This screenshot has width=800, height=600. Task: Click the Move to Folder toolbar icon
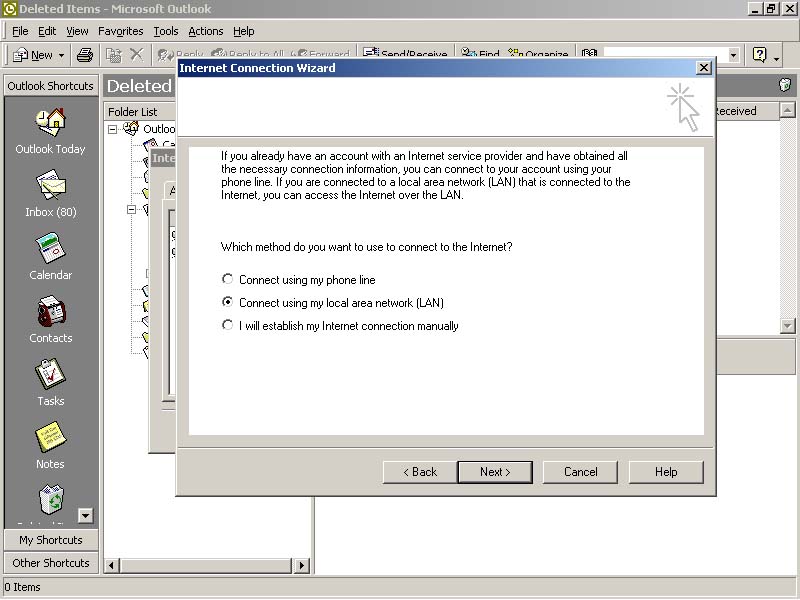[x=113, y=55]
